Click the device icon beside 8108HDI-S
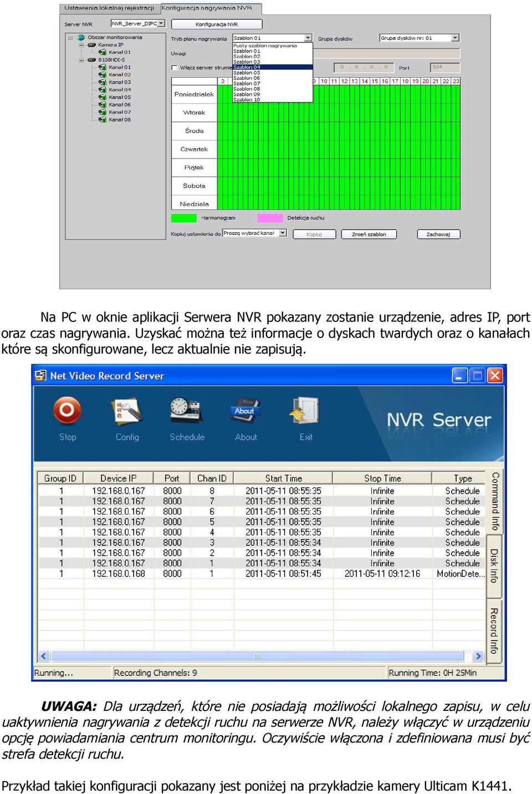This screenshot has height=794, width=532. [91, 60]
